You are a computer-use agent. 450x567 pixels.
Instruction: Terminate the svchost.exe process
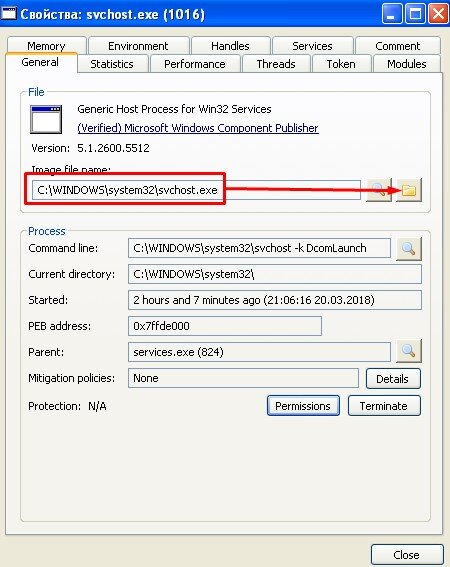384,406
